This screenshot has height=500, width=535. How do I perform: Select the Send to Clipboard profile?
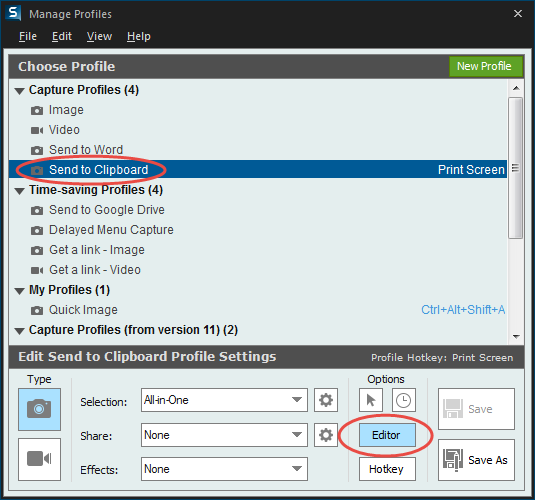point(258,170)
